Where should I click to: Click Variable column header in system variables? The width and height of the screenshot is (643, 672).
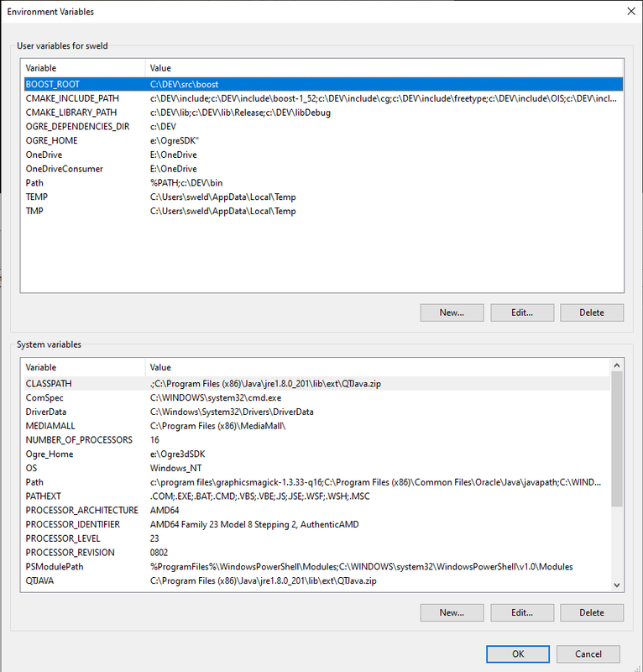pyautogui.click(x=83, y=367)
